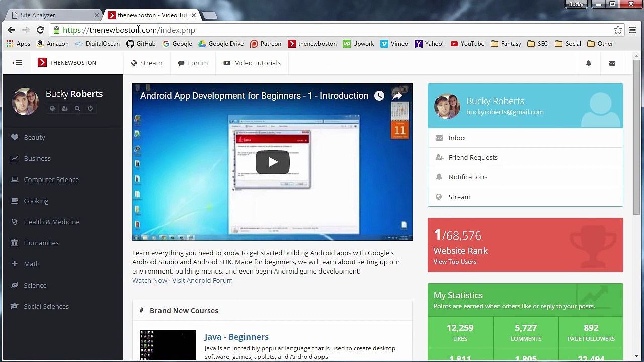Open notifications bell icon in header

589,63
